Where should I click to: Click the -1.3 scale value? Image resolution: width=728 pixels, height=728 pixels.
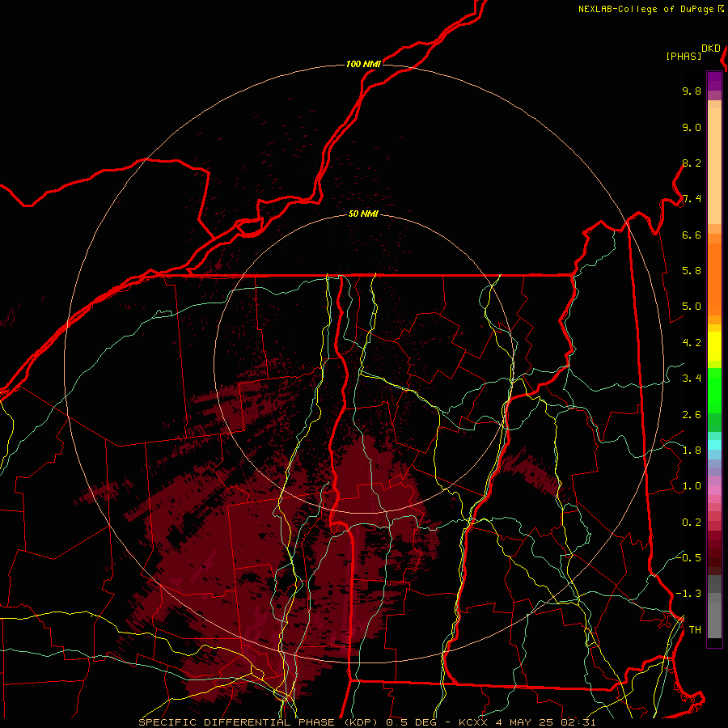coord(688,594)
